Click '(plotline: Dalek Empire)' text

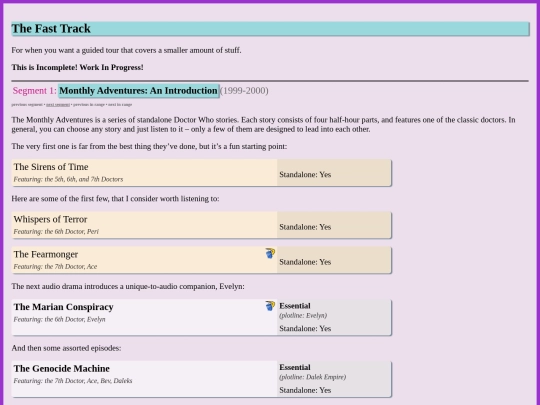(313, 377)
